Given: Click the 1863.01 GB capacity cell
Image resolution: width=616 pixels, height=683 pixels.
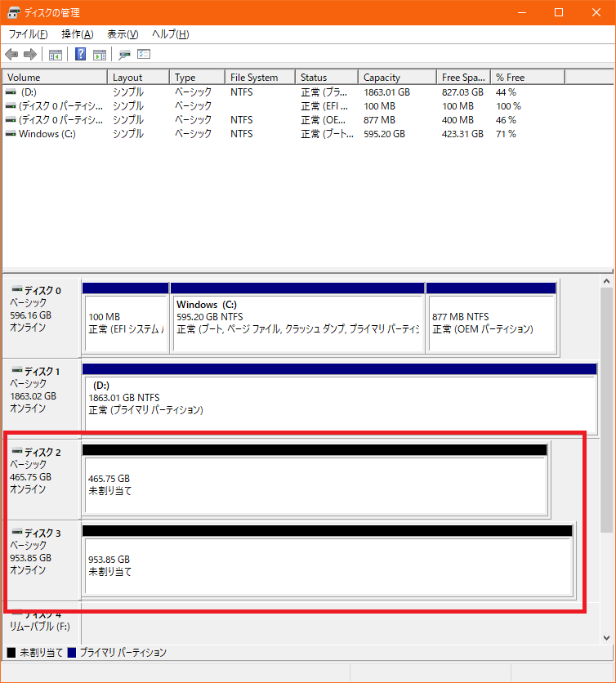Looking at the screenshot, I should click(387, 92).
